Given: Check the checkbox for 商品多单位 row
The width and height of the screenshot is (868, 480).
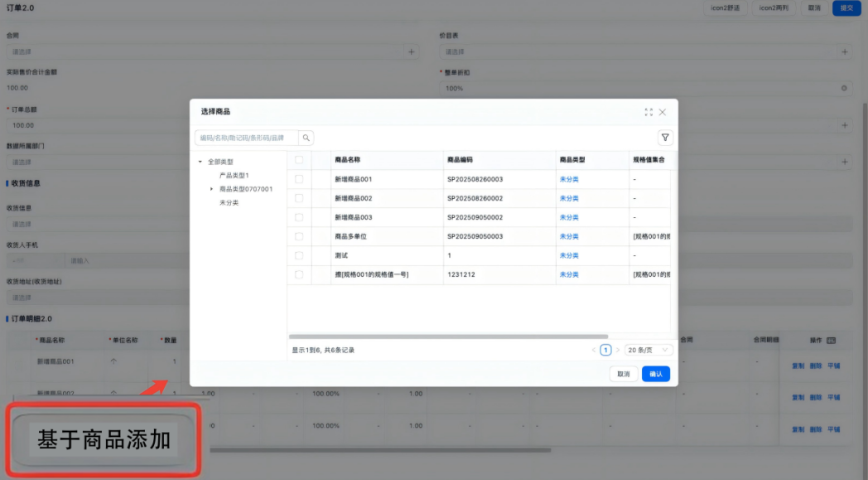Looking at the screenshot, I should pyautogui.click(x=298, y=235).
